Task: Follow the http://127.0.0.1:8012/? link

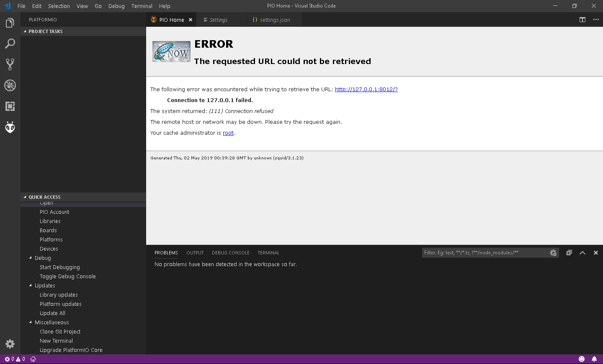Action: (366, 89)
